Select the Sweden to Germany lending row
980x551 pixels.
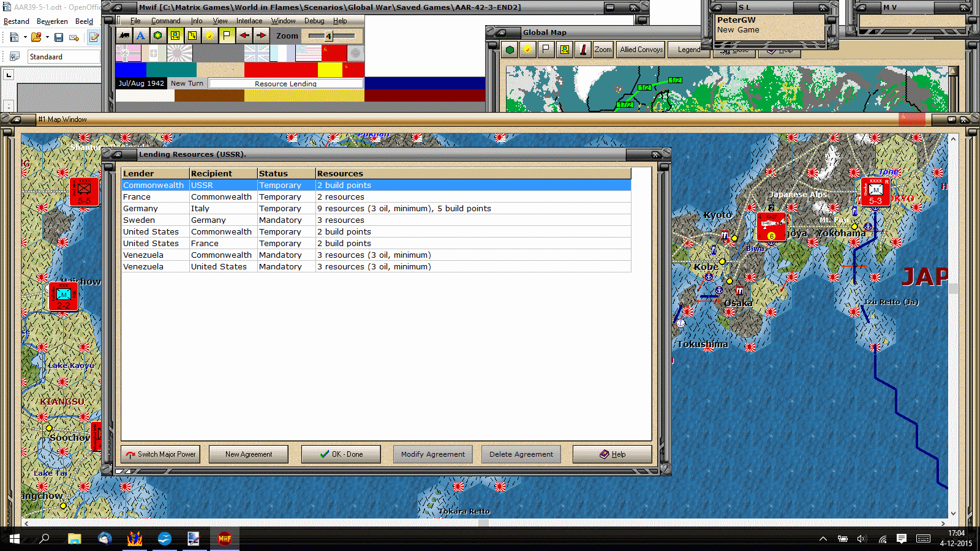click(376, 220)
